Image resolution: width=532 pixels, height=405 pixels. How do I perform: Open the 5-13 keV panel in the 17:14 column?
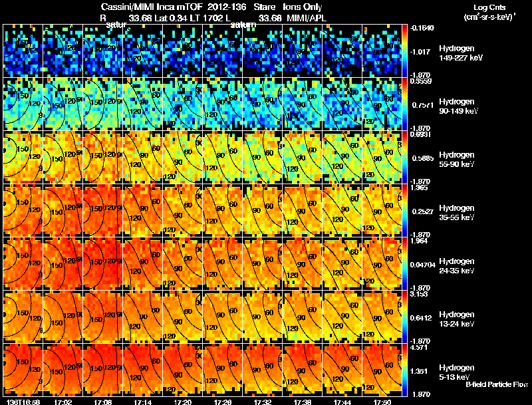[x=142, y=370]
